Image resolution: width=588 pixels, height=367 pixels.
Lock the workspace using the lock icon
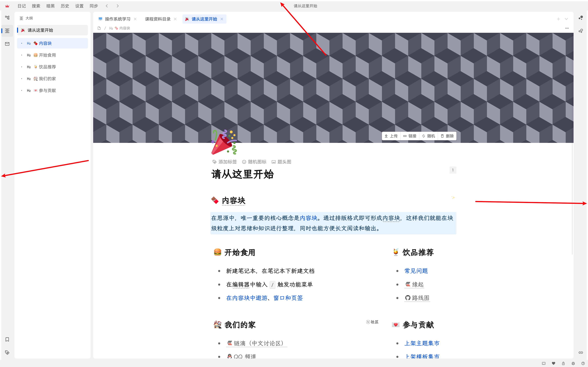tap(563, 363)
